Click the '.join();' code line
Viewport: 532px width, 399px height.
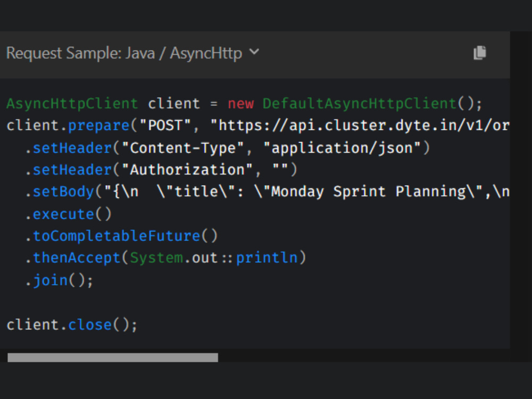pyautogui.click(x=59, y=280)
